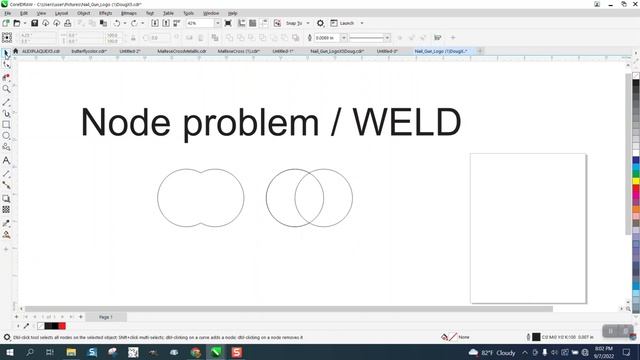Open the Object menu
This screenshot has width=640, height=360.
point(84,13)
